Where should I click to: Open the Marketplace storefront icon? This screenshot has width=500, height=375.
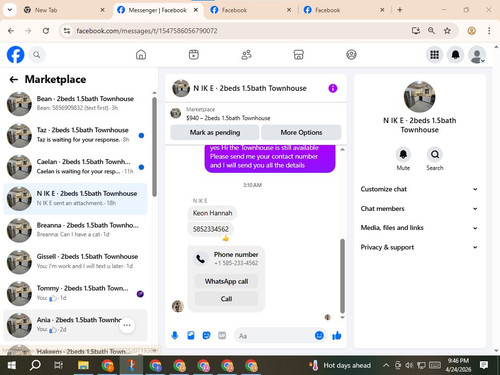click(x=299, y=55)
